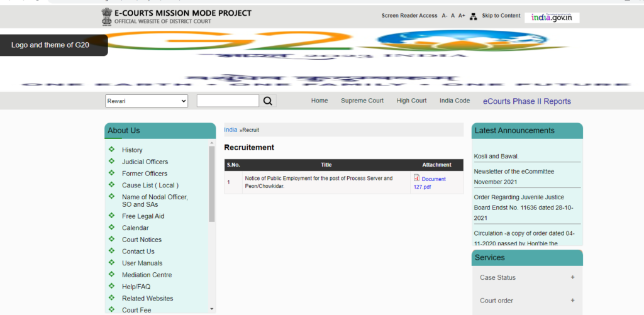This screenshot has width=644, height=315.
Task: Increase font size with A+ icon
Action: pos(462,16)
